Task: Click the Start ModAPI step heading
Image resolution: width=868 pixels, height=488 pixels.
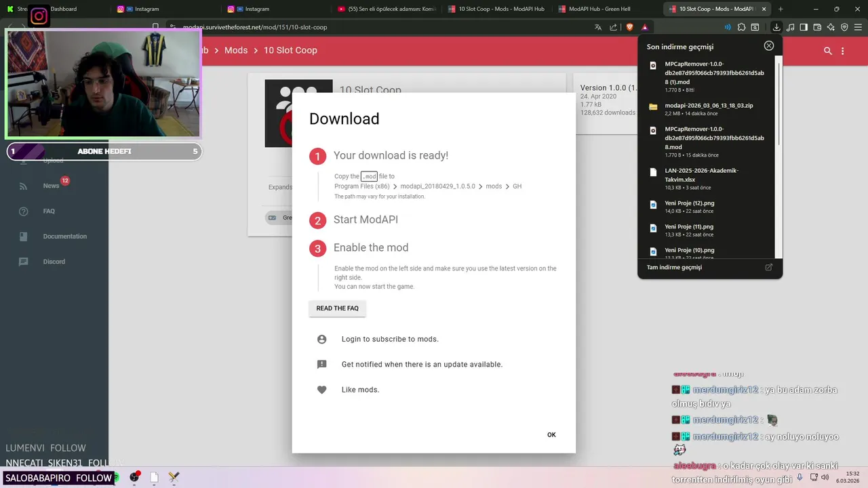Action: tap(366, 220)
